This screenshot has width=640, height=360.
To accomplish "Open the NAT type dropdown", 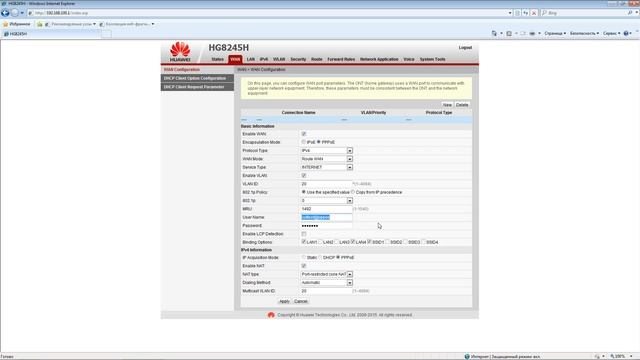I will [327, 274].
